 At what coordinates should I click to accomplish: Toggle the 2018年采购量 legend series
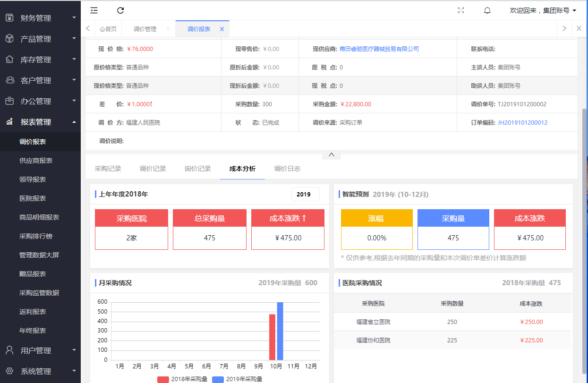182,379
